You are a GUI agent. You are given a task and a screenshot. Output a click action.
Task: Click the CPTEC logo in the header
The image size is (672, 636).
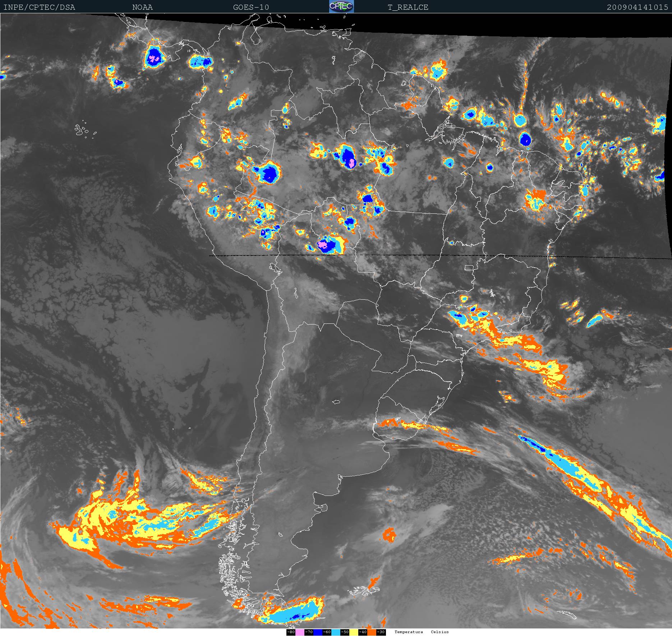pos(341,6)
